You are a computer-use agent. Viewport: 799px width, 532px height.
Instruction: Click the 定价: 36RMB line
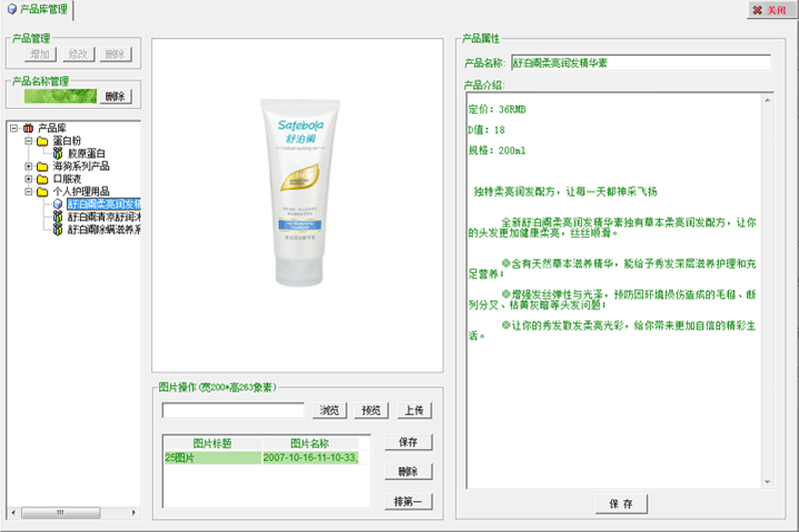496,110
